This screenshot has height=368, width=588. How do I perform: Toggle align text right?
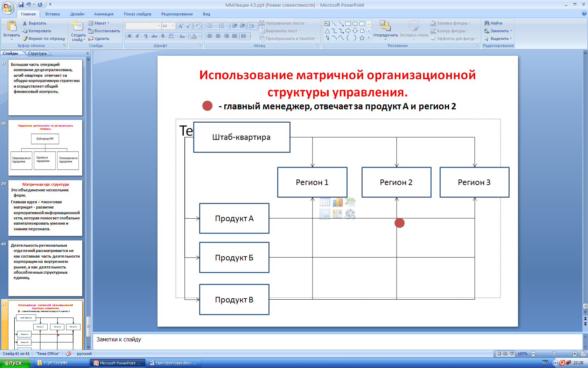coord(226,36)
